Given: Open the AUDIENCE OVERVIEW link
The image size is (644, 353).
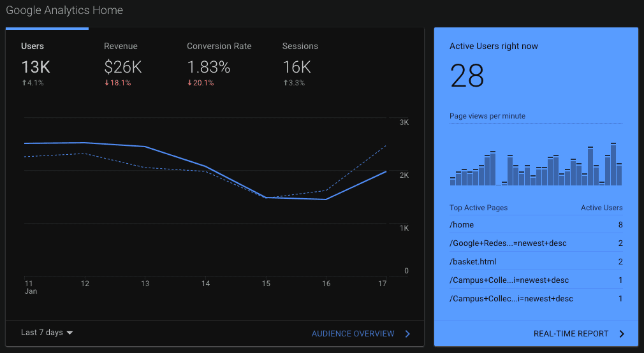Looking at the screenshot, I should (353, 334).
